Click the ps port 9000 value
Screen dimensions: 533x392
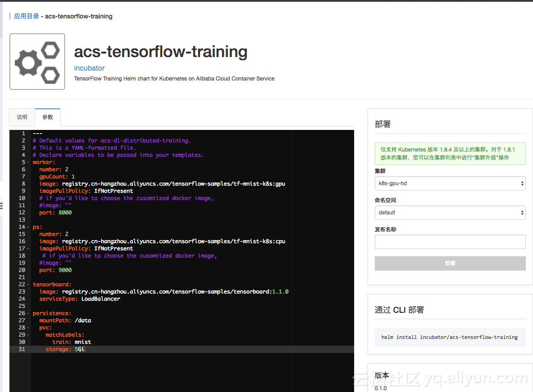pyautogui.click(x=65, y=270)
